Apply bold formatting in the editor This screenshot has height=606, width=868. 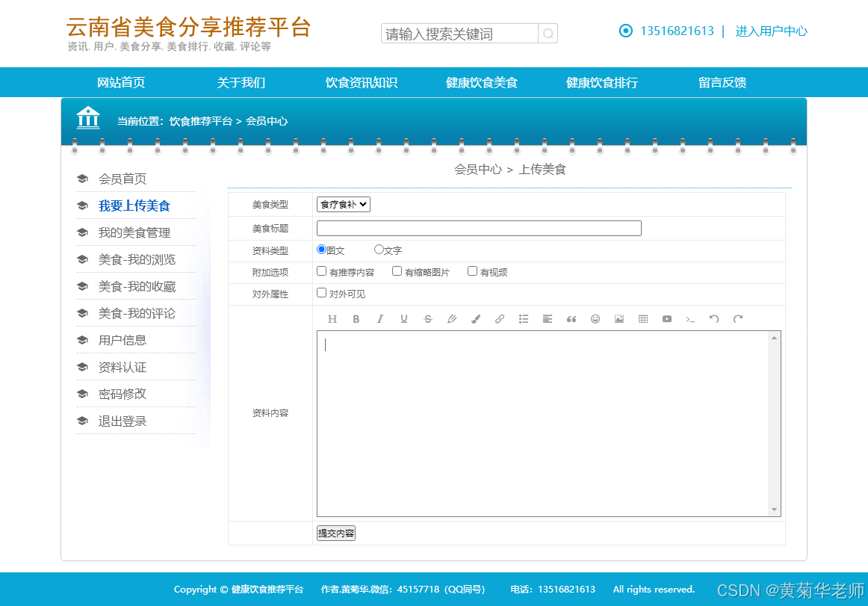pos(356,319)
